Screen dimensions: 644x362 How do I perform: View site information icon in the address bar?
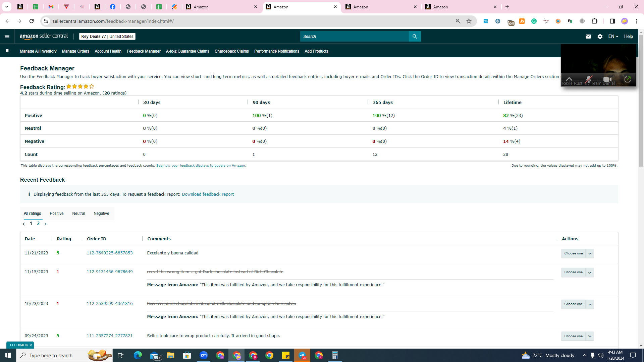(x=46, y=21)
